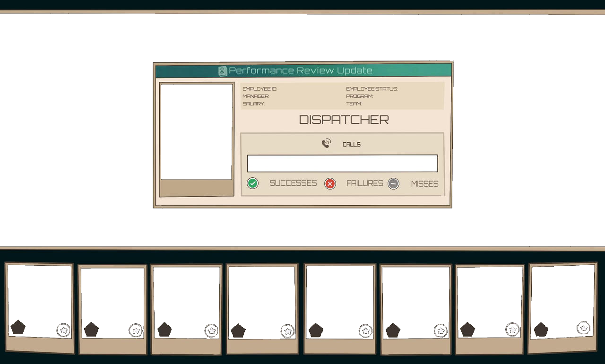The width and height of the screenshot is (605, 364).
Task: Click the "DISPATCHER" heading
Action: coord(344,120)
